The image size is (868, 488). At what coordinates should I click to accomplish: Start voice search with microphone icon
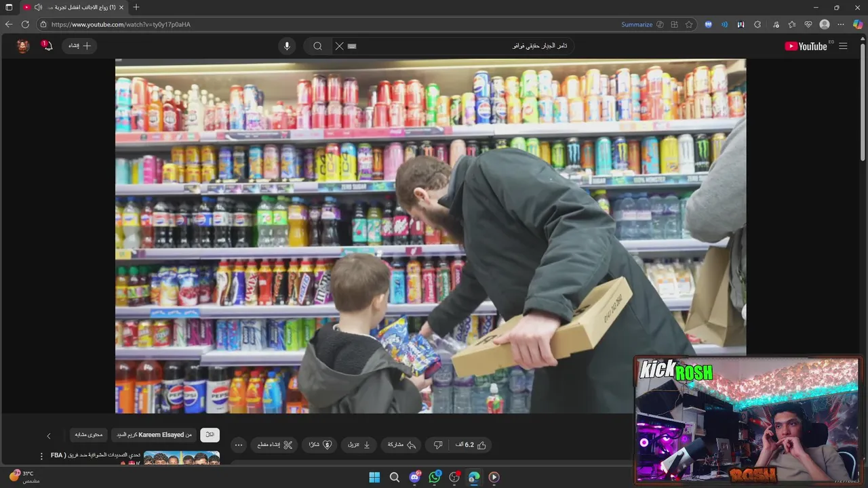point(287,46)
